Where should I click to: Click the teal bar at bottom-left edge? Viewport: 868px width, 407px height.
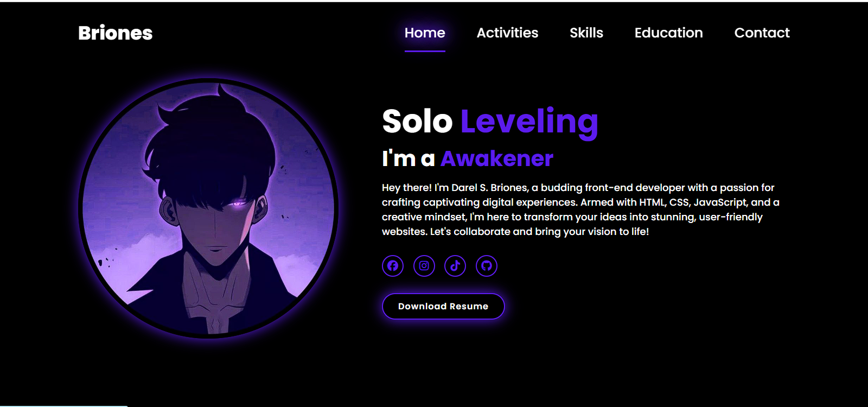pyautogui.click(x=63, y=405)
